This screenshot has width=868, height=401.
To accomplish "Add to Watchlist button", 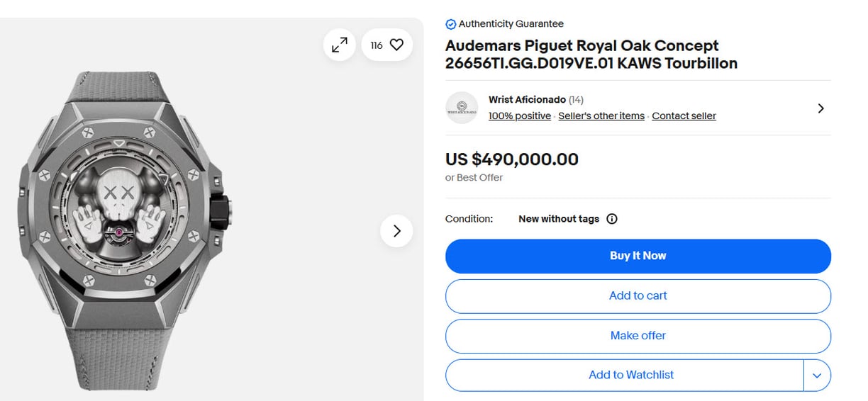I will pos(625,375).
